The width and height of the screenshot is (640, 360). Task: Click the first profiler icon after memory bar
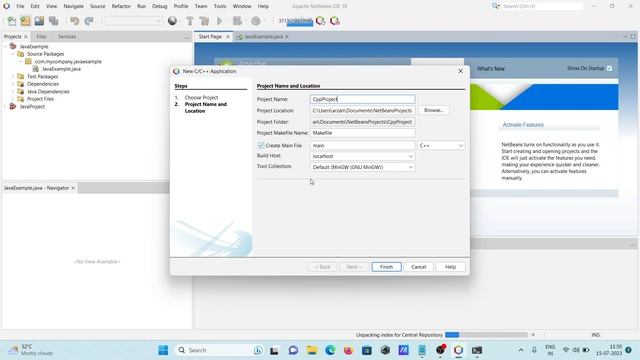pyautogui.click(x=321, y=21)
